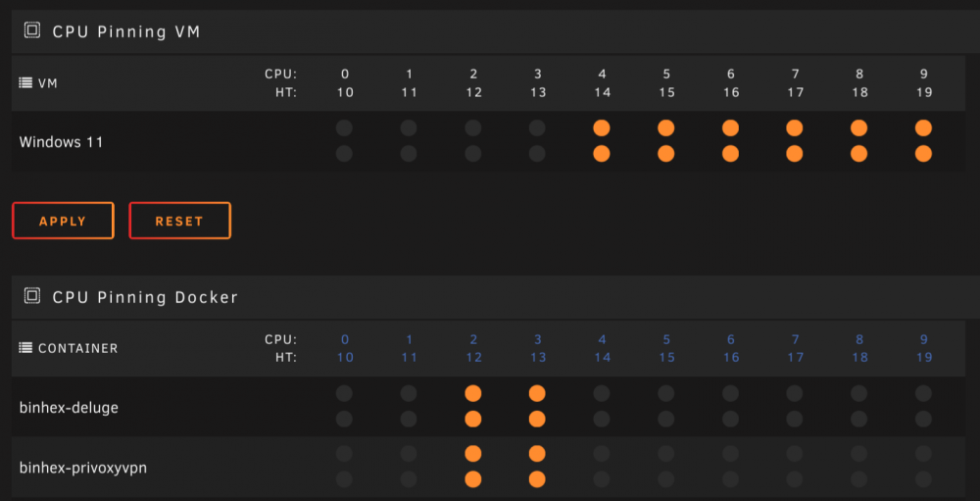Pin HT 19 to binhex-deluge

[924, 419]
